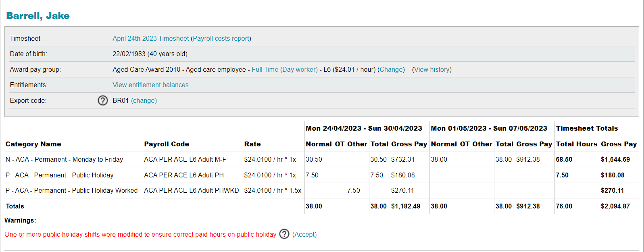Select the Payroll Code column header

167,144
